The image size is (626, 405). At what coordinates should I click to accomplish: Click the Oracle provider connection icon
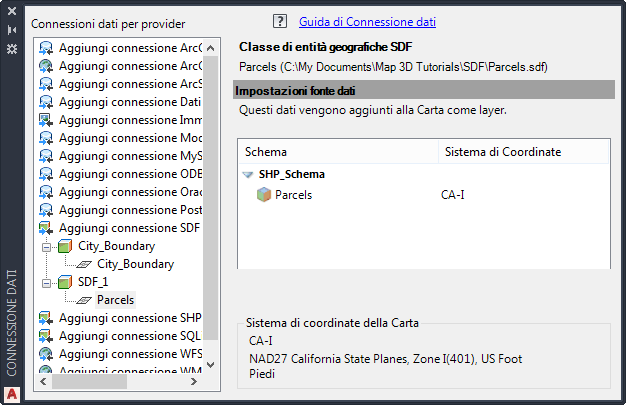tap(46, 192)
